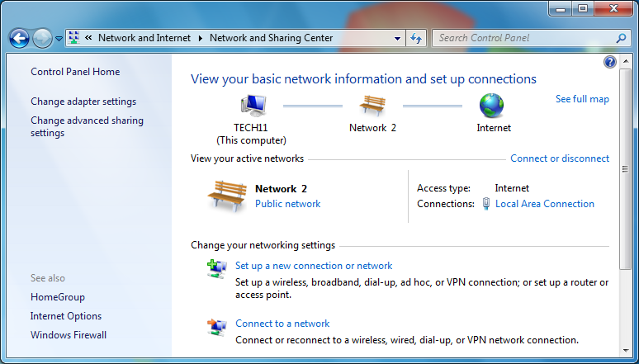Click the connect to a network icon
639x364 pixels.
coord(217,326)
